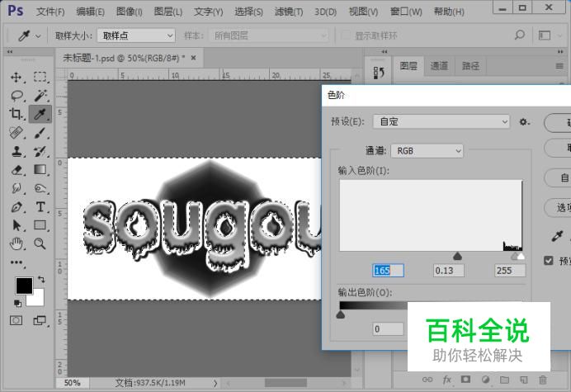571x392 pixels.
Task: Click the layer style fx icon
Action: point(447,380)
